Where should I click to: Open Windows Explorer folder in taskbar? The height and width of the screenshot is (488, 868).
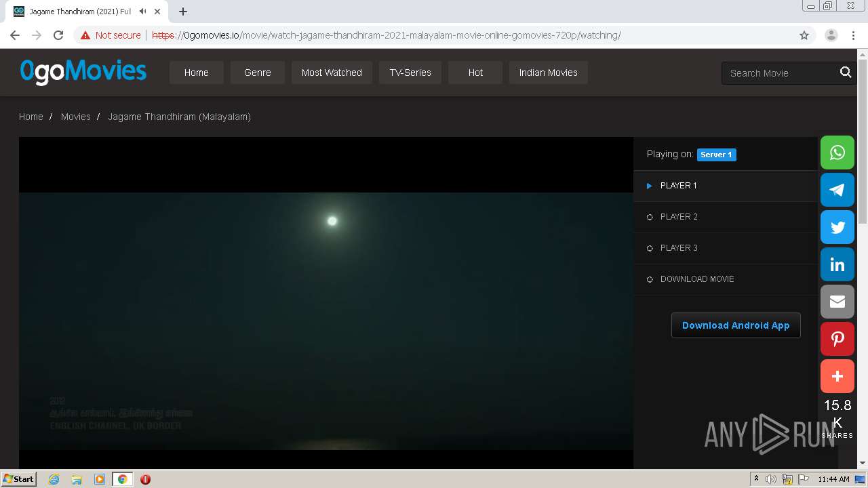point(77,479)
